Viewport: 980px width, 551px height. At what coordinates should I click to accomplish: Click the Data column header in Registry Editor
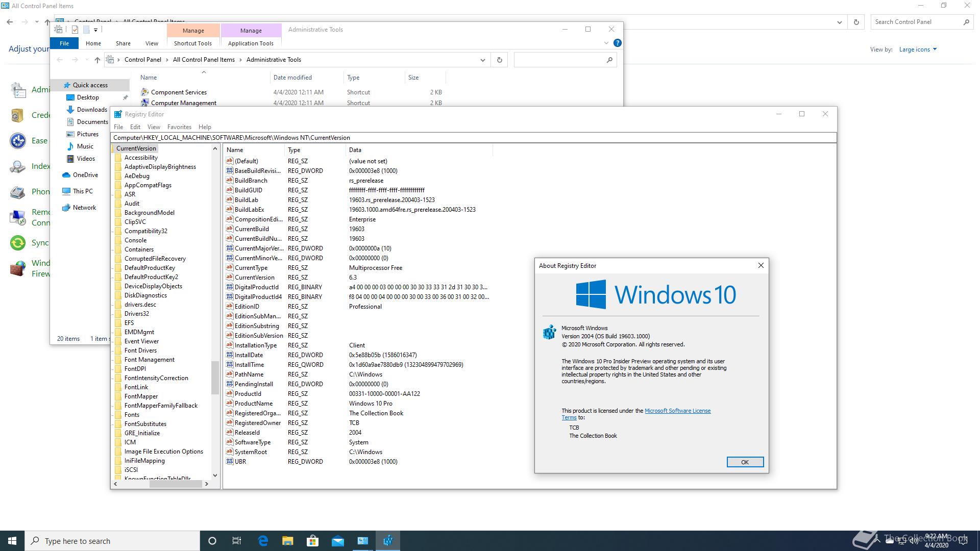[419, 150]
